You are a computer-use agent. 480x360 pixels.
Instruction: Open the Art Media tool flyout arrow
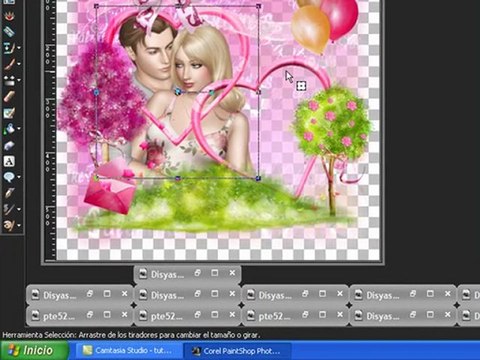19,225
